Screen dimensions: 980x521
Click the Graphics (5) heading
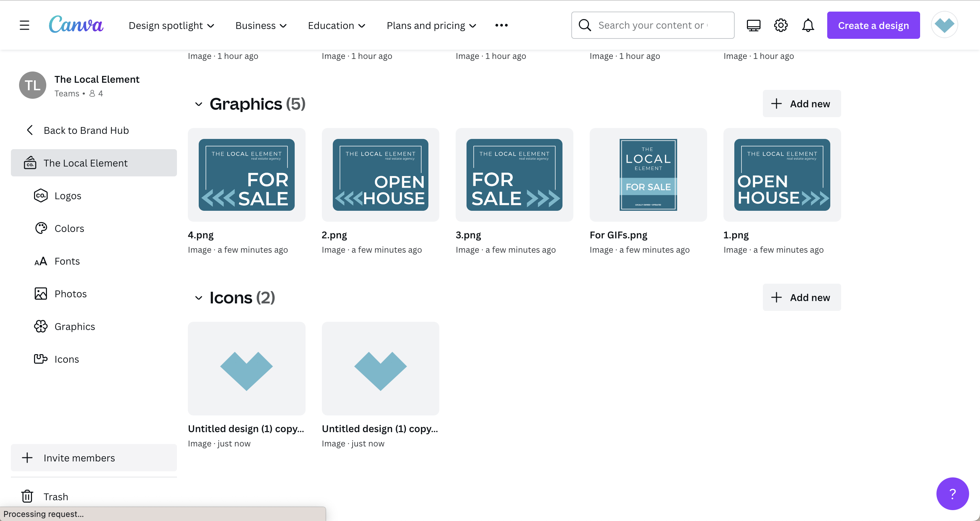tap(258, 104)
